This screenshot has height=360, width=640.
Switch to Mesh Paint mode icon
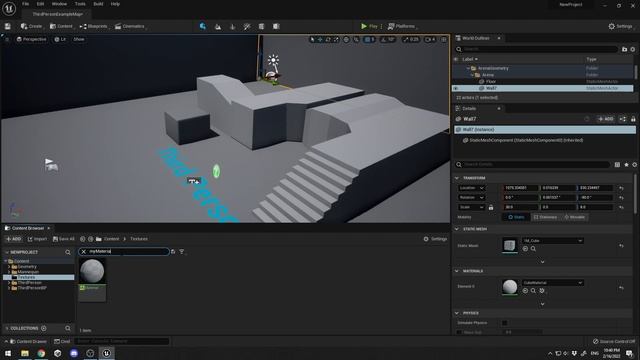(247, 27)
